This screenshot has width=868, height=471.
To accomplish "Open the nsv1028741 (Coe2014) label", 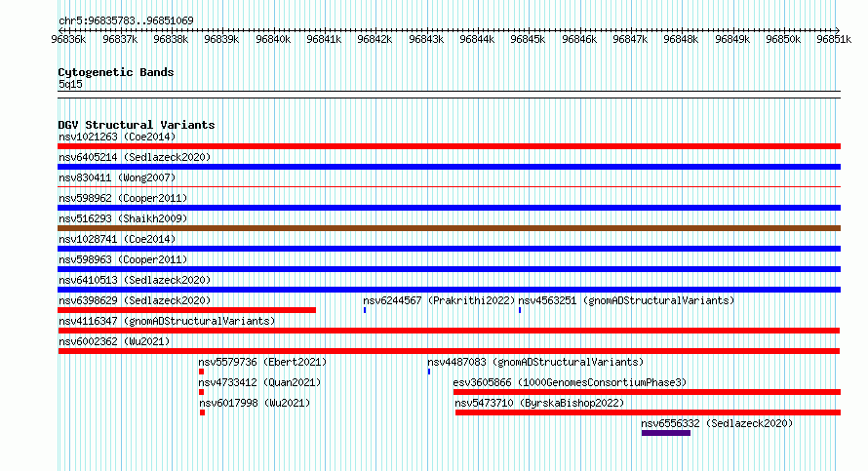I will tap(117, 239).
